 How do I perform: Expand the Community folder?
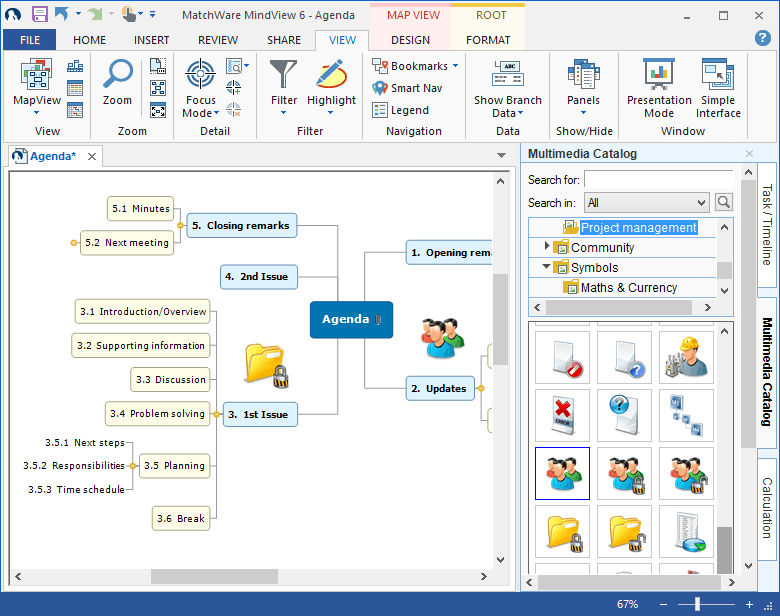click(547, 246)
